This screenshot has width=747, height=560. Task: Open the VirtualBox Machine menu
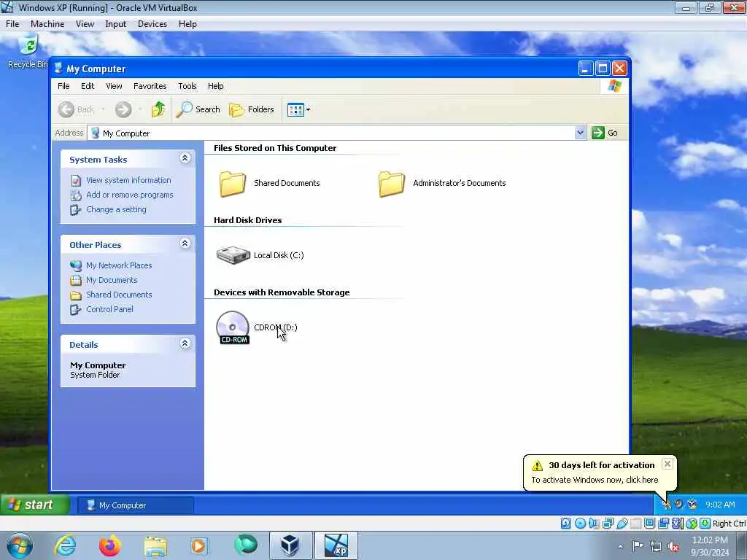coord(47,24)
